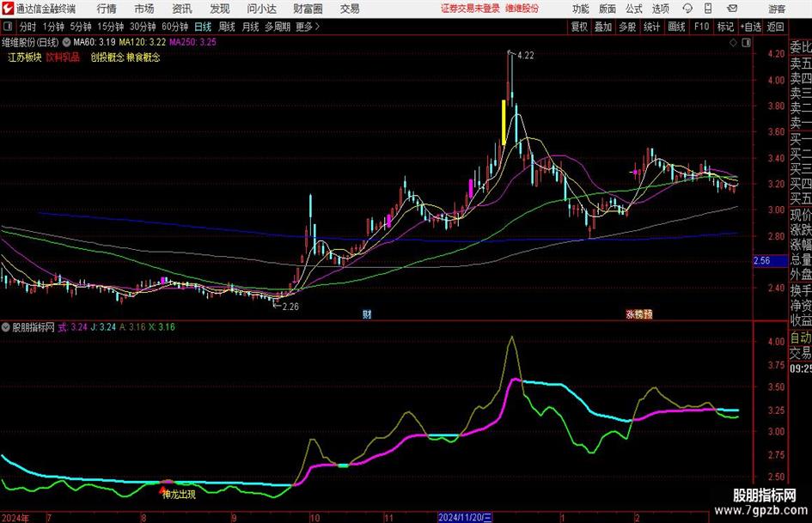
Task: Click the 证券交易未登录 login link
Action: point(470,9)
